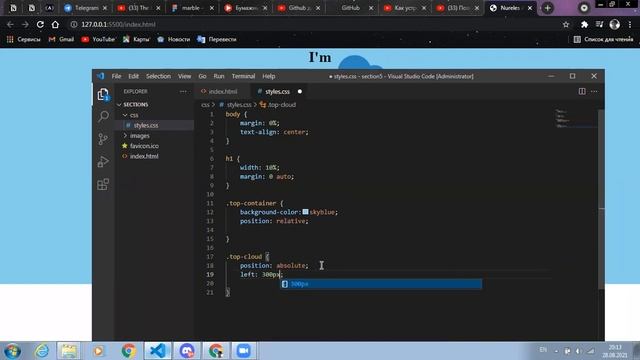The height and width of the screenshot is (360, 640).
Task: Open the Run and Debug view
Action: pos(103,162)
